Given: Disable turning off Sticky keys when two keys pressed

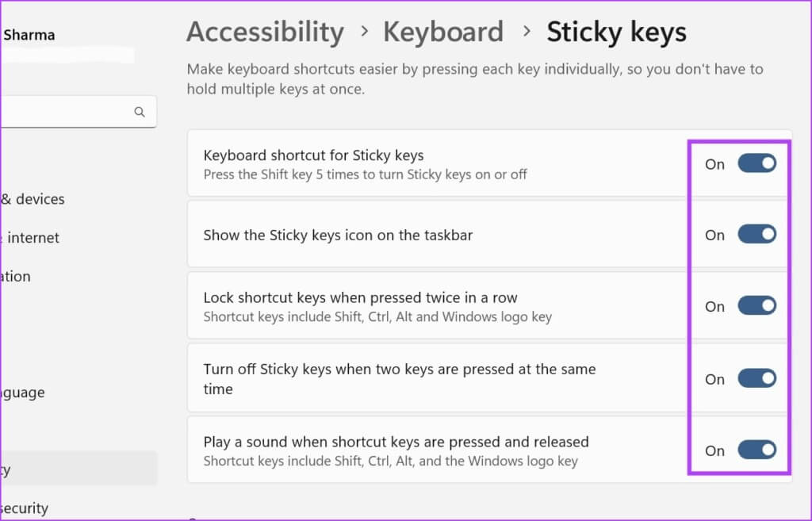Looking at the screenshot, I should tap(756, 378).
